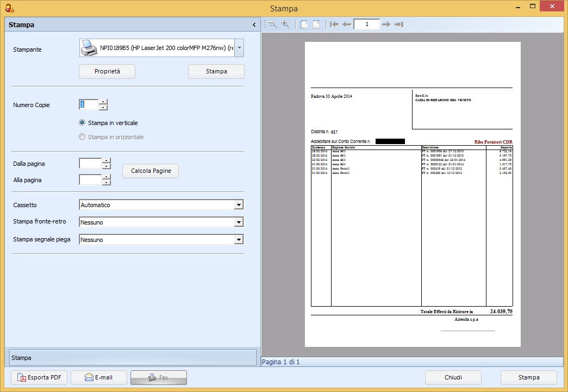Image resolution: width=568 pixels, height=392 pixels.
Task: Open the Stampa segnale piega dropdown
Action: click(x=238, y=240)
